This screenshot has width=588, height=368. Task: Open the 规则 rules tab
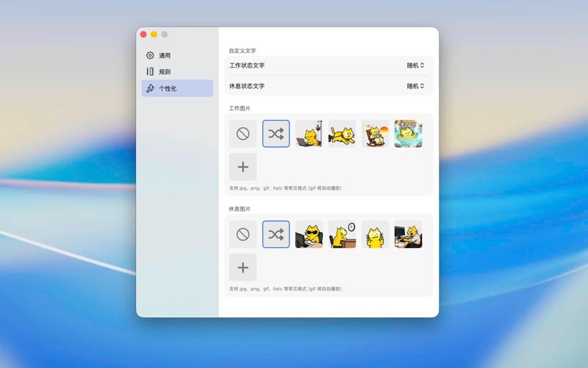(177, 71)
